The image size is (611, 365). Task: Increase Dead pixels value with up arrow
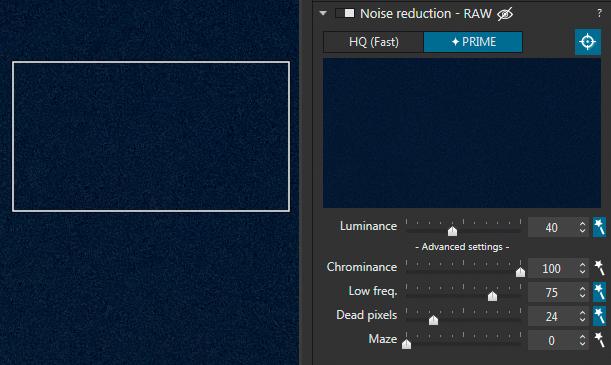(582, 313)
